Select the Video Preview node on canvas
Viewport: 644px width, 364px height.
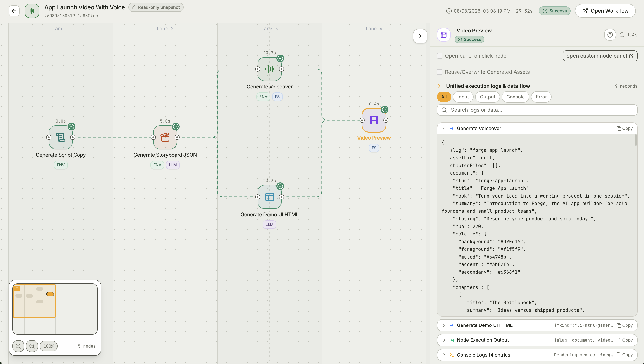pyautogui.click(x=374, y=120)
